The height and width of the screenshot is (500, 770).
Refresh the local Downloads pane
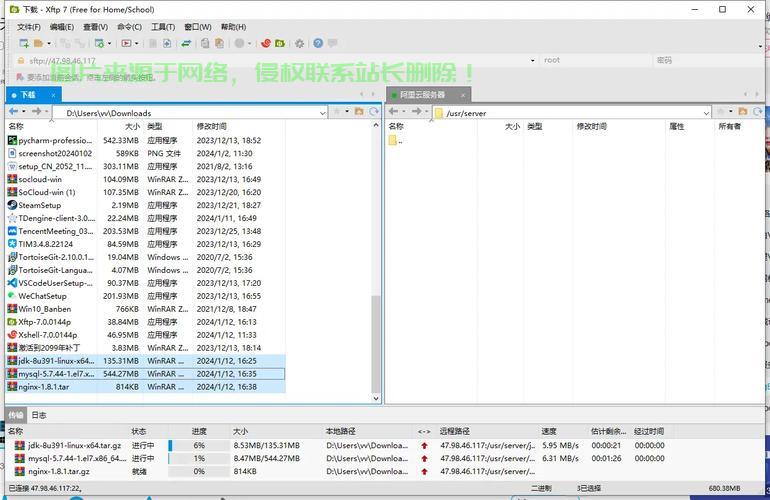[374, 112]
